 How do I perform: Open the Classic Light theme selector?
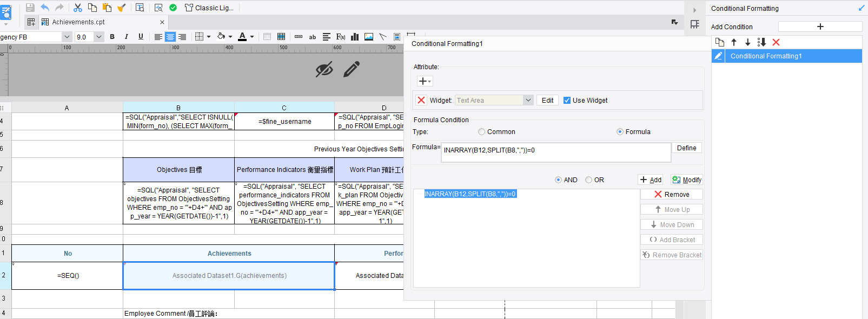pyautogui.click(x=209, y=8)
